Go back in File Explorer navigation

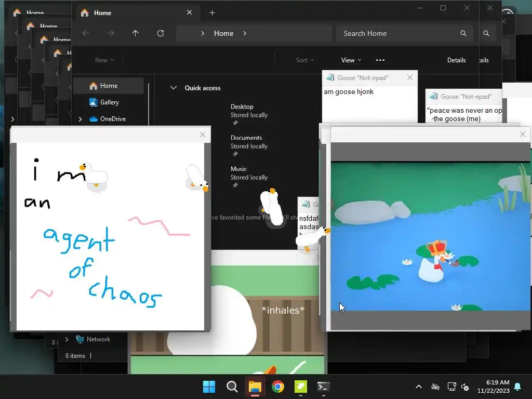tap(86, 33)
